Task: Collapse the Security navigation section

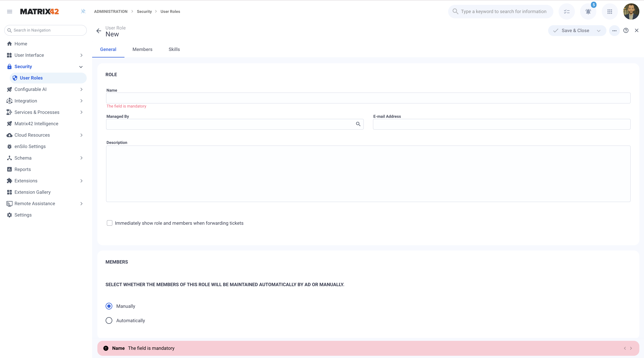Action: [x=81, y=67]
